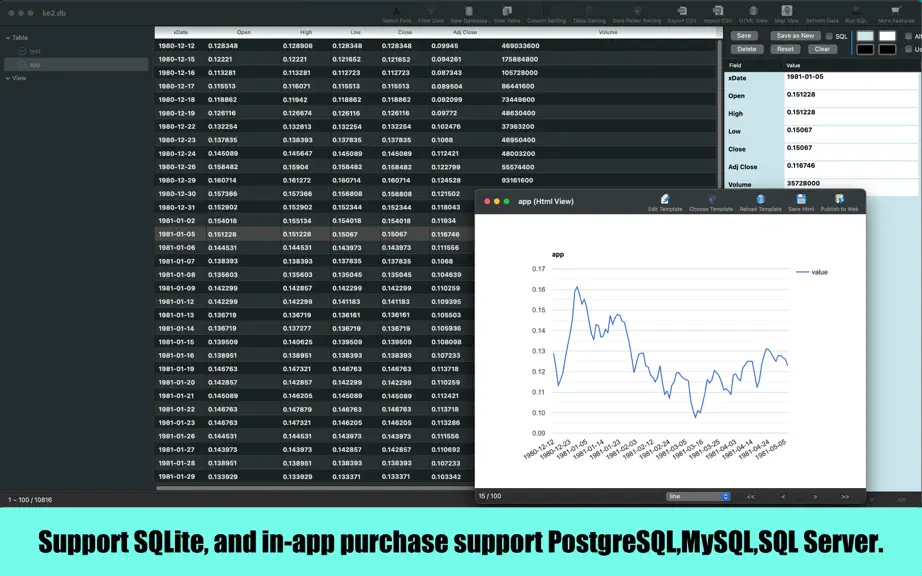Toggle the SQL checkbox

(829, 36)
